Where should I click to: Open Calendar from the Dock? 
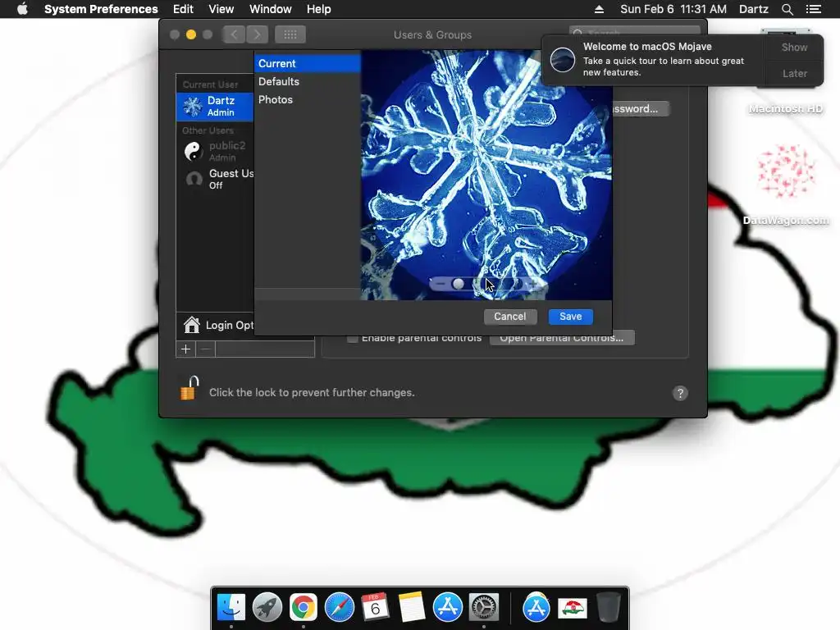point(376,608)
